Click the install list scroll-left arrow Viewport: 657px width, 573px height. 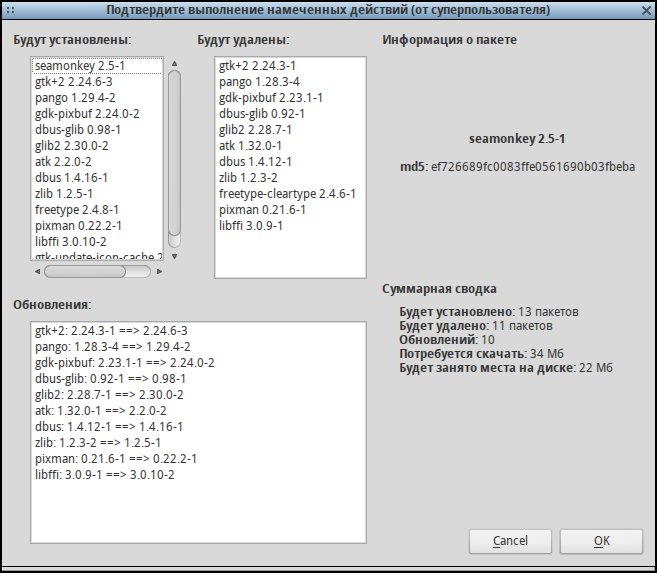37,271
